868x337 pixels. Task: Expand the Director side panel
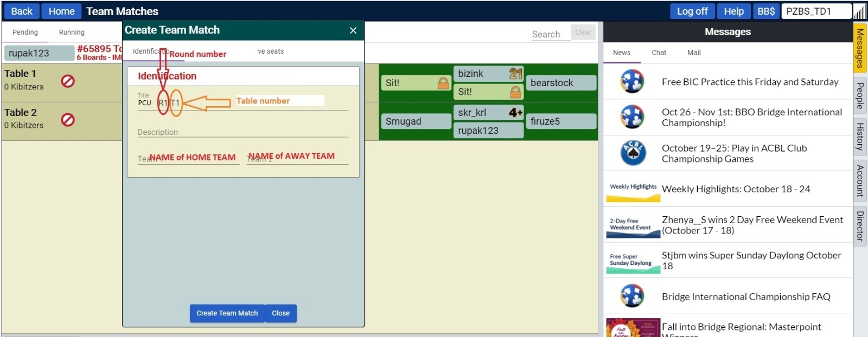pyautogui.click(x=860, y=226)
